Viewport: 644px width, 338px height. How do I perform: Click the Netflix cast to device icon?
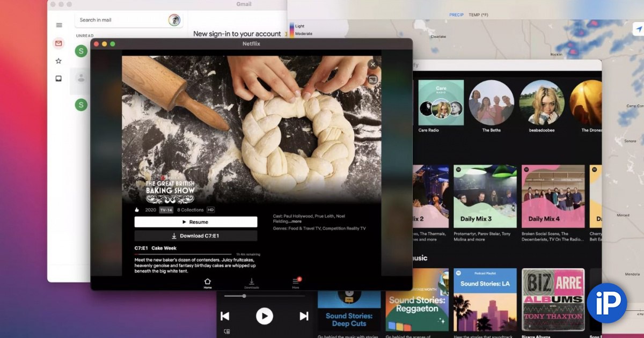click(372, 79)
